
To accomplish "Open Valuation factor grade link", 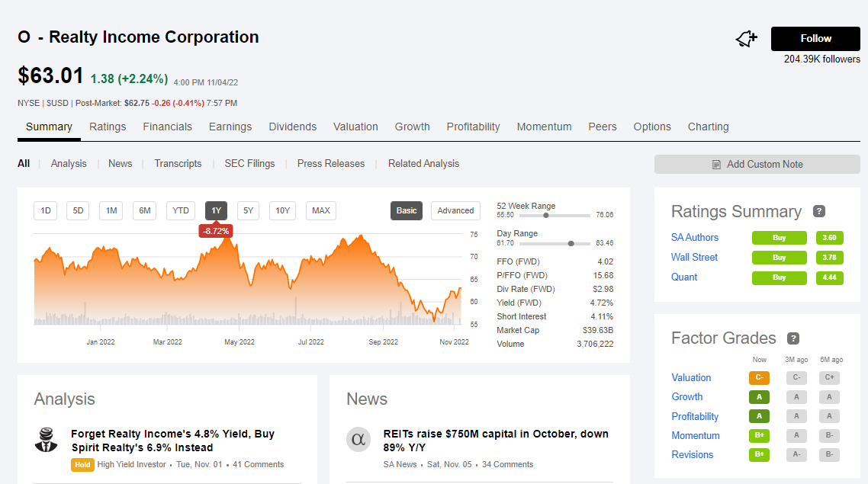I will coord(691,378).
